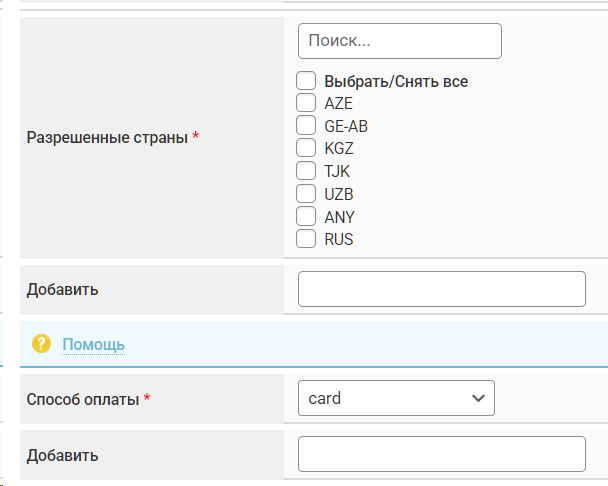The width and height of the screenshot is (608, 486).
Task: Click the chevron arrow on card dropdown
Action: click(476, 398)
